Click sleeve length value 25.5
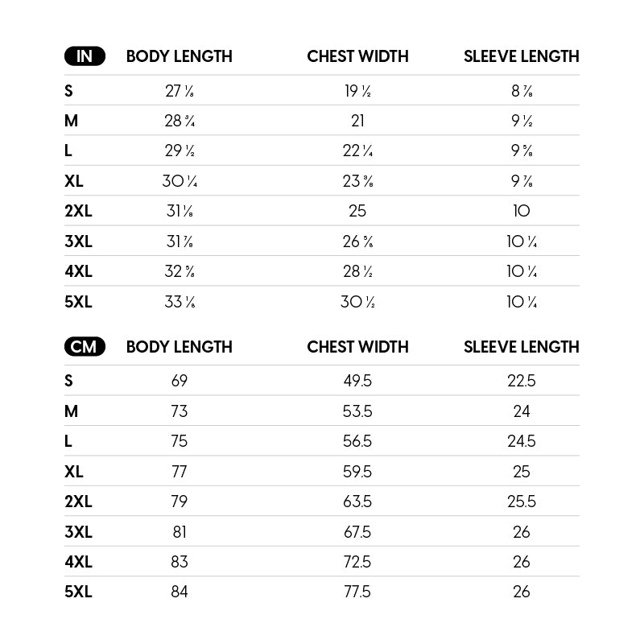This screenshot has height=644, width=644. (x=522, y=502)
